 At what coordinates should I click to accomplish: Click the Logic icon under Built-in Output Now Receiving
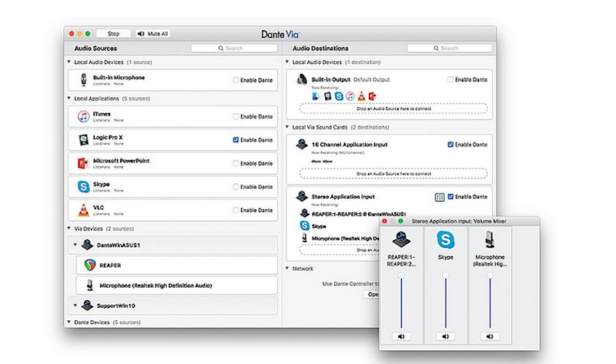(x=328, y=96)
